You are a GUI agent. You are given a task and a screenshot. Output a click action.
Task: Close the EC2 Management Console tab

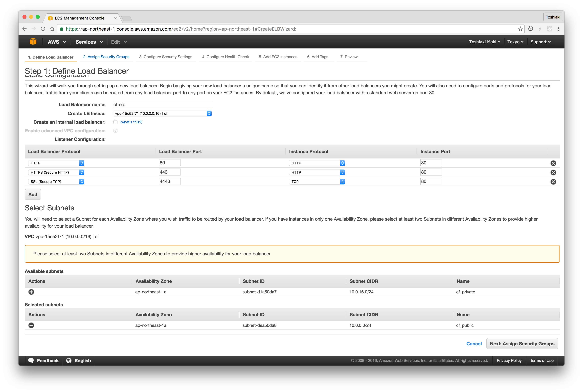coord(115,18)
